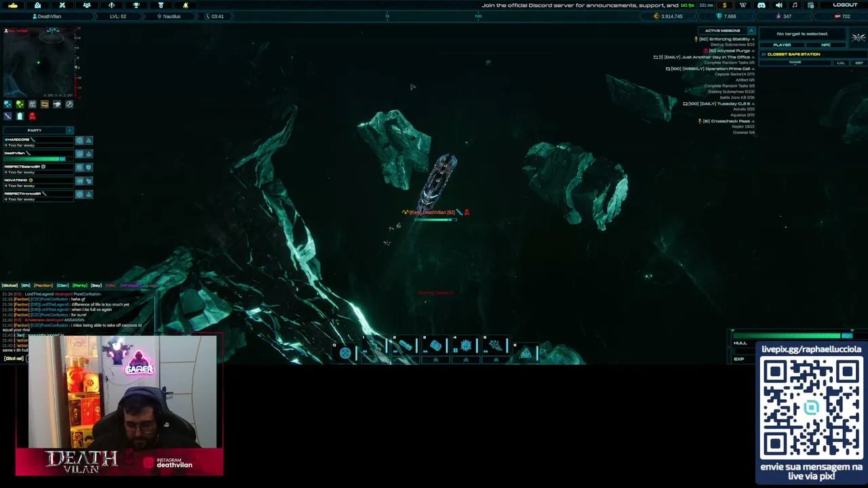
Task: Click the first icon beside RESPECTKronosBR
Action: pos(79,194)
